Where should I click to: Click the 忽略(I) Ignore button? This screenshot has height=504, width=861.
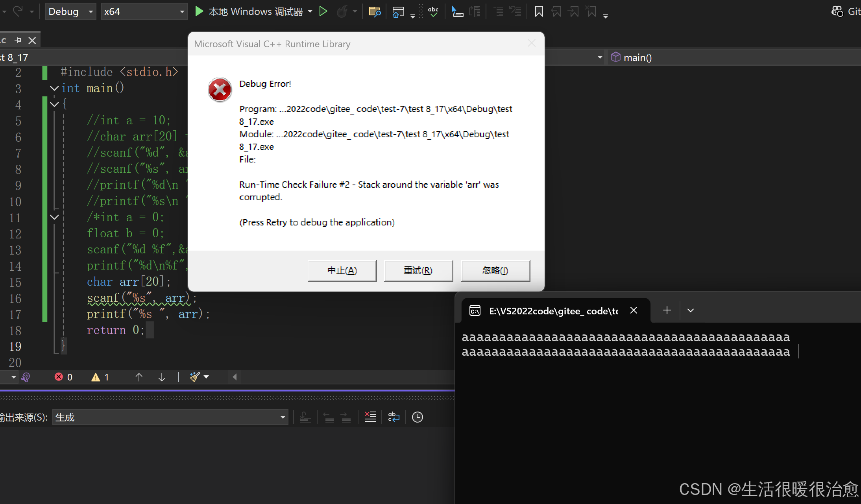(495, 271)
